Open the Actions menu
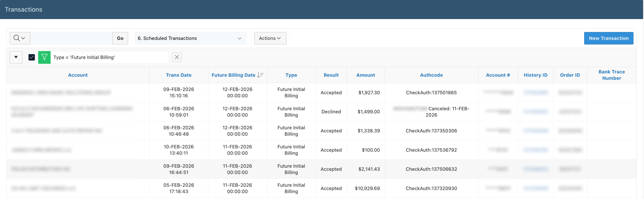Viewport: 644px width, 199px height. click(270, 38)
